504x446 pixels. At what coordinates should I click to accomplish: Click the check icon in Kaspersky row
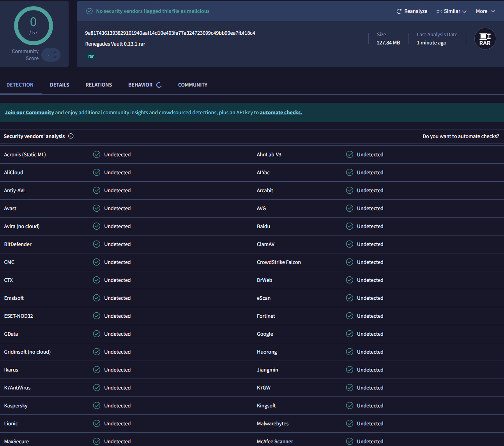click(x=97, y=405)
